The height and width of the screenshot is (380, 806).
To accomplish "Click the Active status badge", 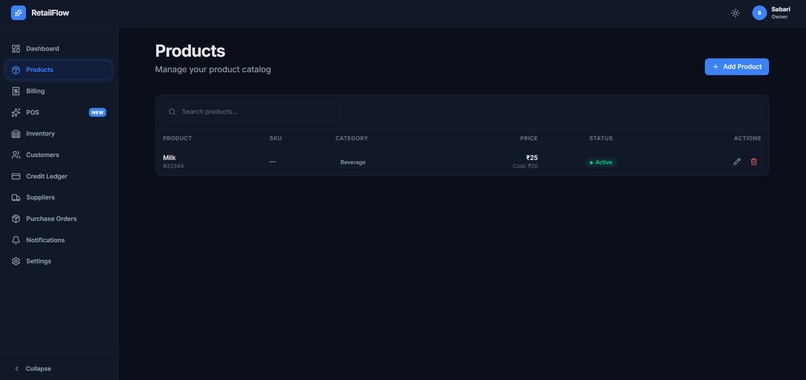I will tap(601, 162).
